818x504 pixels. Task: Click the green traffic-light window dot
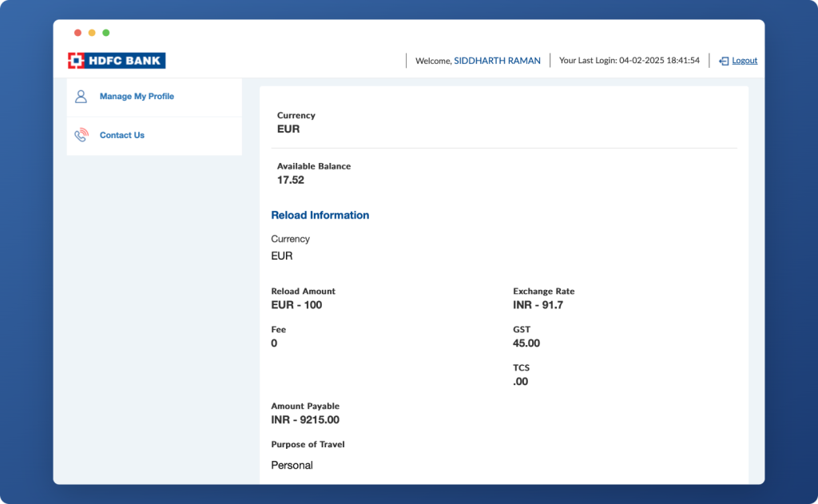click(105, 33)
